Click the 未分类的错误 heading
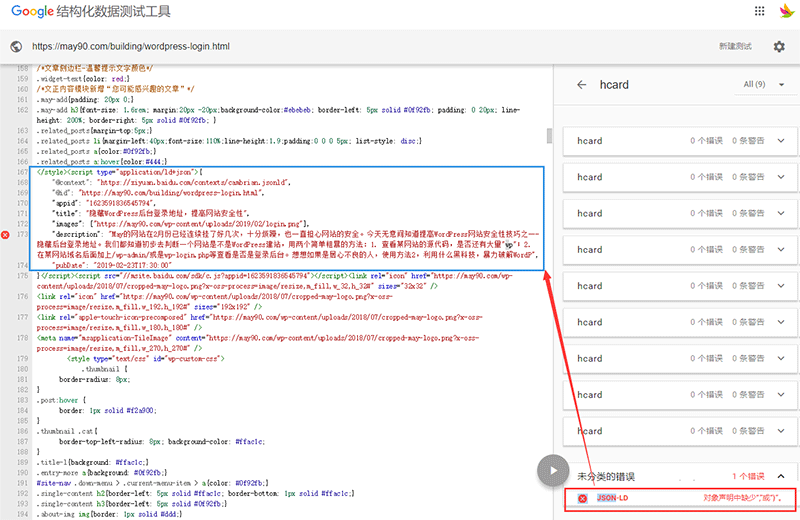The height and width of the screenshot is (520, 800). [606, 477]
